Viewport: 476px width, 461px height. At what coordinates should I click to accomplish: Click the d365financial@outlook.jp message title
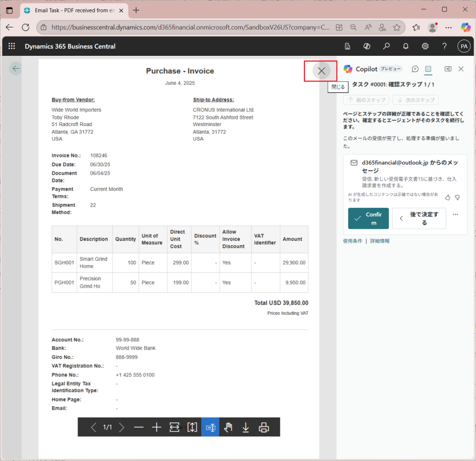[410, 167]
